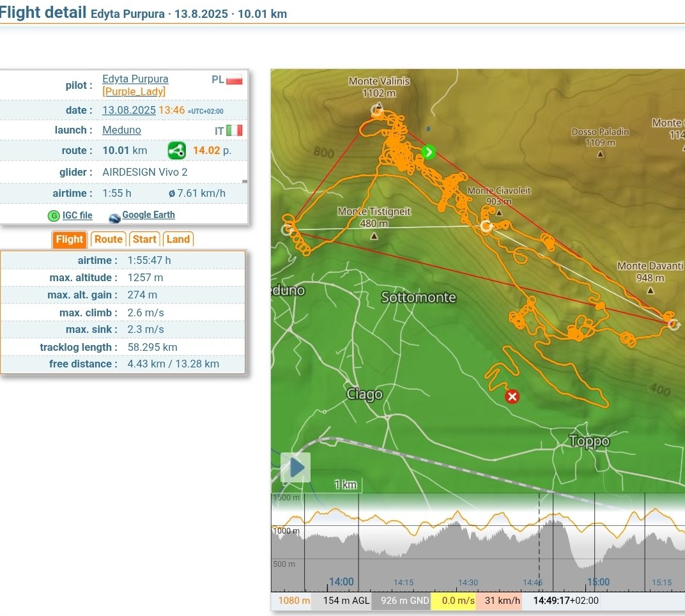Click altitude chart at 15:00 time mark

(597, 543)
